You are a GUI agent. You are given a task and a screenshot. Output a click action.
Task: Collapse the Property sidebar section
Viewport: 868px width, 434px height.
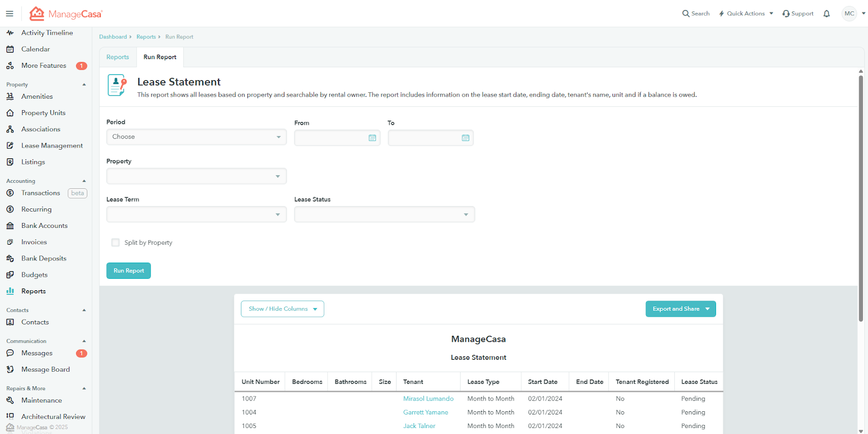pyautogui.click(x=84, y=85)
